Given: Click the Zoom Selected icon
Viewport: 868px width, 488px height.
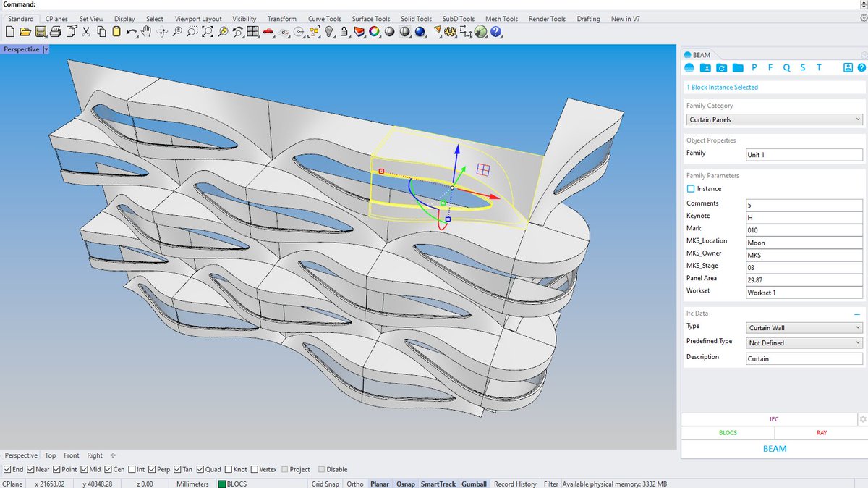Looking at the screenshot, I should point(223,32).
